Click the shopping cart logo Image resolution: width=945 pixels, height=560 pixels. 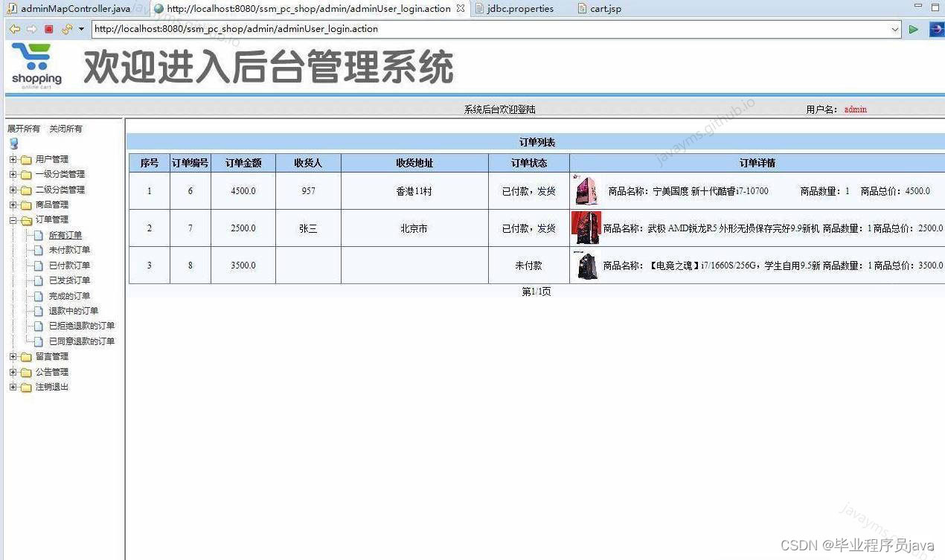point(35,63)
